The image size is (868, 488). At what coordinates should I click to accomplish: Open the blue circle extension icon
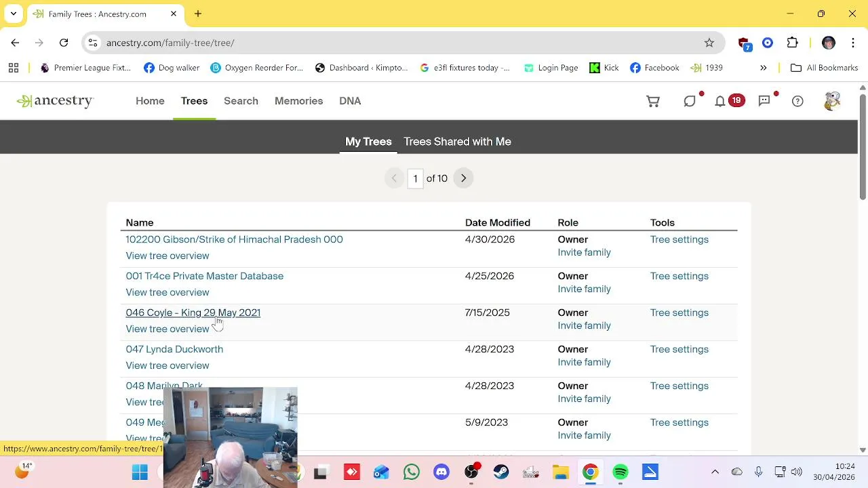pos(768,43)
